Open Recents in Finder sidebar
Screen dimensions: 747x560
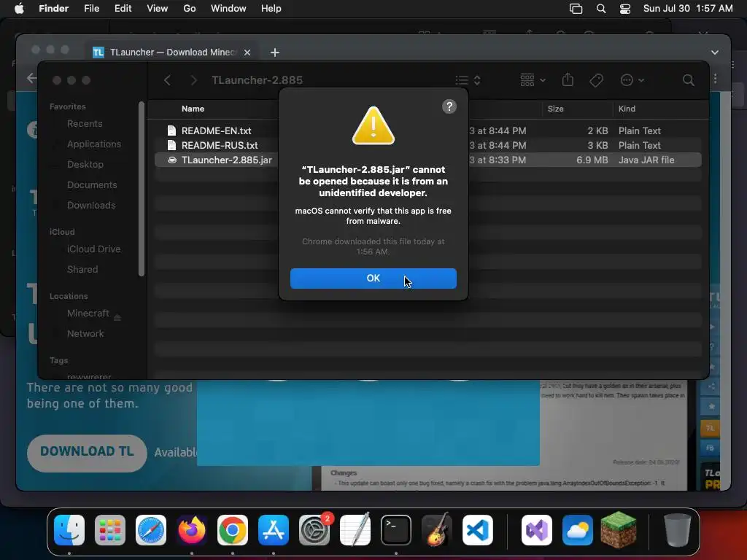(x=85, y=124)
